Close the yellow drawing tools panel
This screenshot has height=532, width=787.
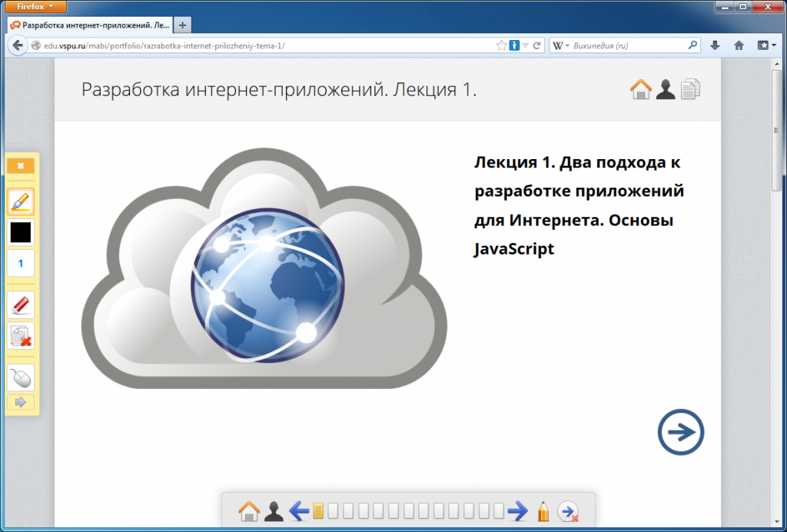[x=21, y=165]
